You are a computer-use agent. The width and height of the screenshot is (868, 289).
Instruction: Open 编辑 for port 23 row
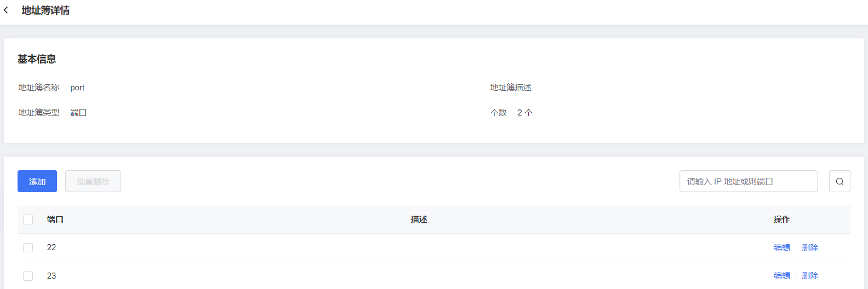[782, 276]
